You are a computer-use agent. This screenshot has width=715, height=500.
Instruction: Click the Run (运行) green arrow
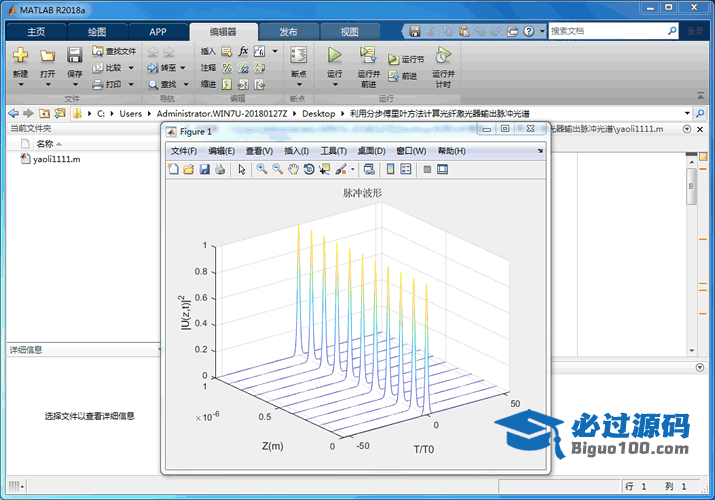coord(335,56)
